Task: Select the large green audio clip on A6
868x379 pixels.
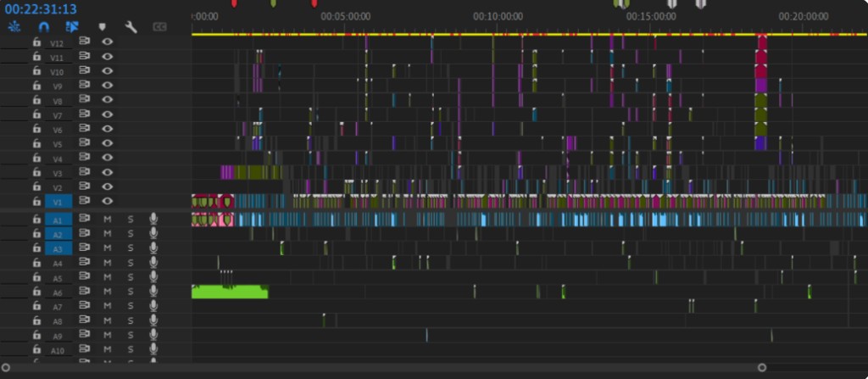Action: pyautogui.click(x=230, y=292)
